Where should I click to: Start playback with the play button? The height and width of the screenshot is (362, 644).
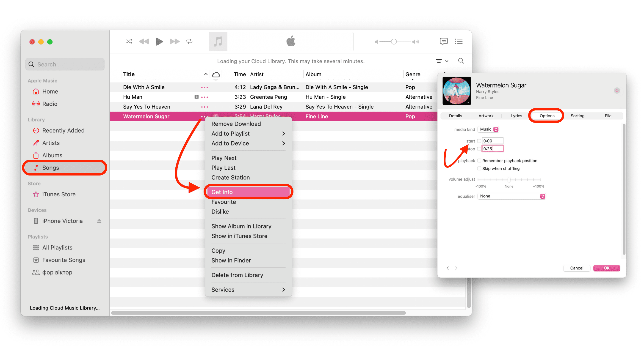point(159,41)
